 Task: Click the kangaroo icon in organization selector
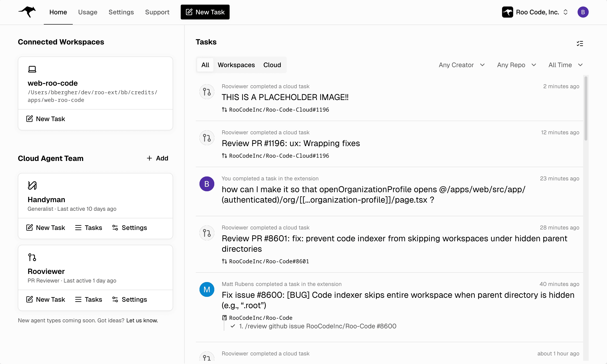[x=508, y=12]
